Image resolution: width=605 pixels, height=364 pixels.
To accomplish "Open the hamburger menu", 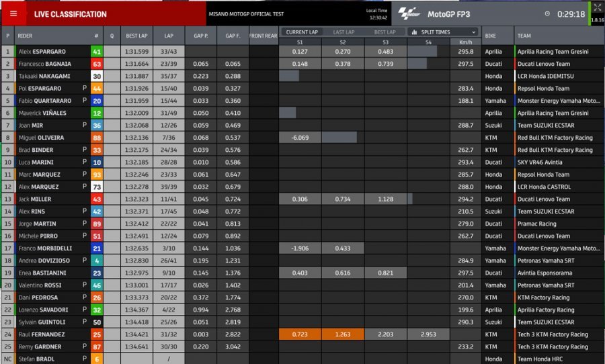I will (x=13, y=14).
